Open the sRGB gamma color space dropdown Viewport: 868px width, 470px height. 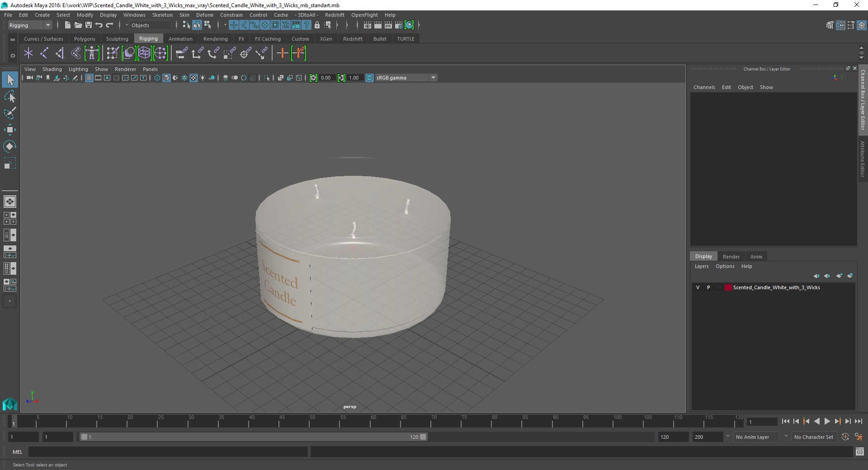[406, 78]
